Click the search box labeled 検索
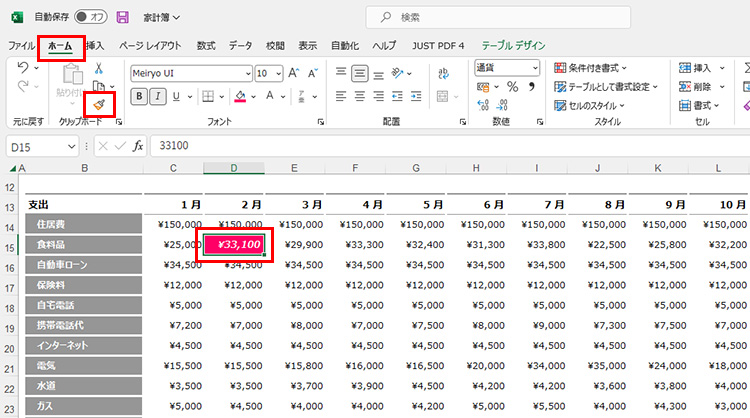 pos(500,17)
